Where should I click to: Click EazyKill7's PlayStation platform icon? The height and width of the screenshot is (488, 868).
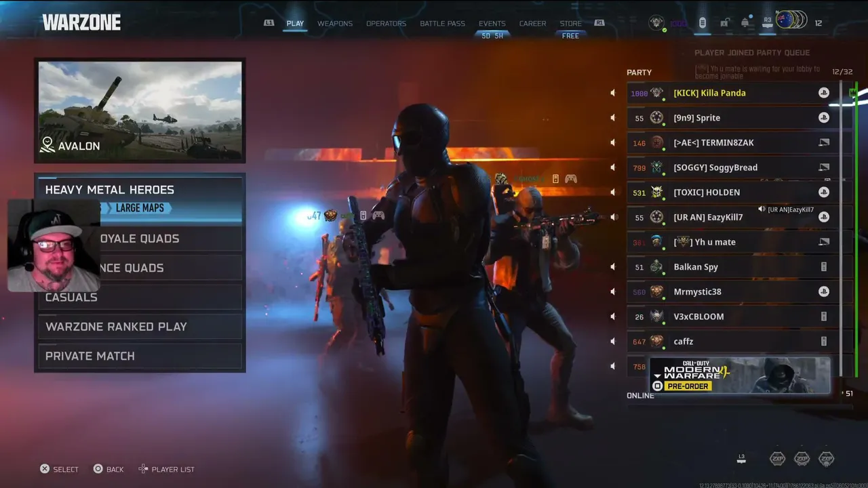(824, 217)
